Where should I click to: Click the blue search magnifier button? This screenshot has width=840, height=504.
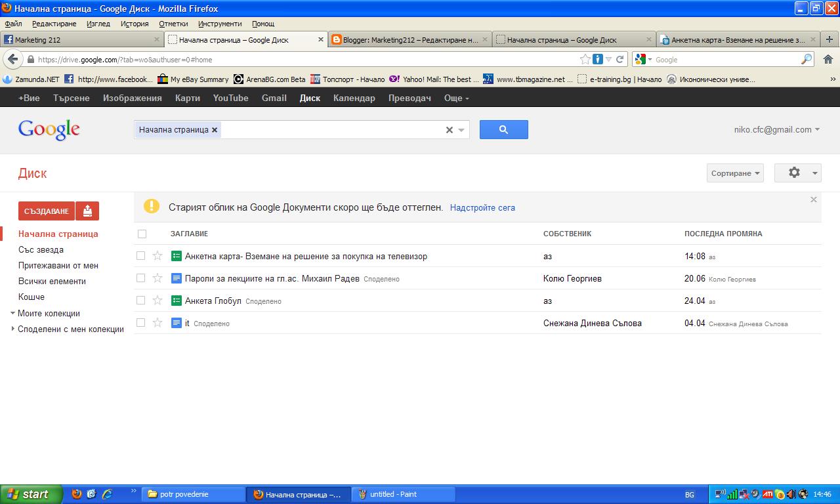[x=503, y=129]
